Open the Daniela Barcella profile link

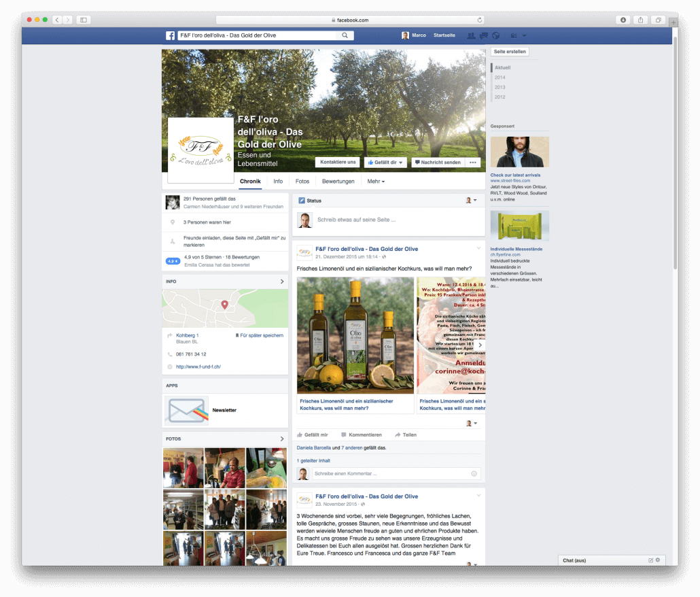(x=314, y=448)
